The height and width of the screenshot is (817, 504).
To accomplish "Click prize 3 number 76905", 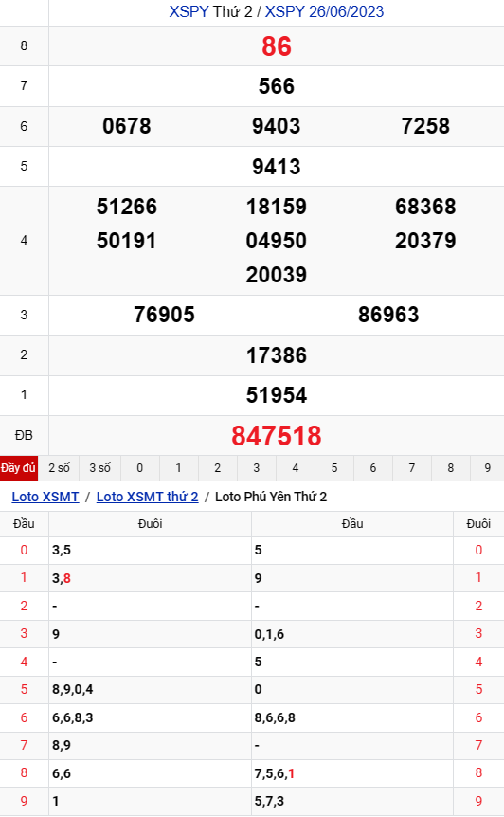I will pyautogui.click(x=164, y=315).
